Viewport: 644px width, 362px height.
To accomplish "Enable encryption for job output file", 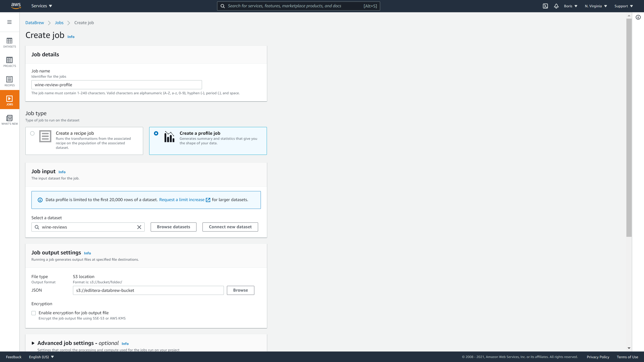I will pos(34,313).
